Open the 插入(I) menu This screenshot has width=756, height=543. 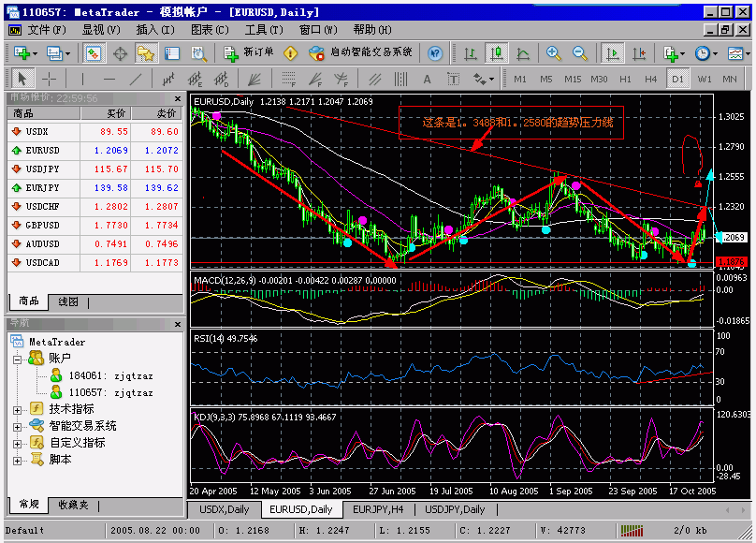pos(155,30)
